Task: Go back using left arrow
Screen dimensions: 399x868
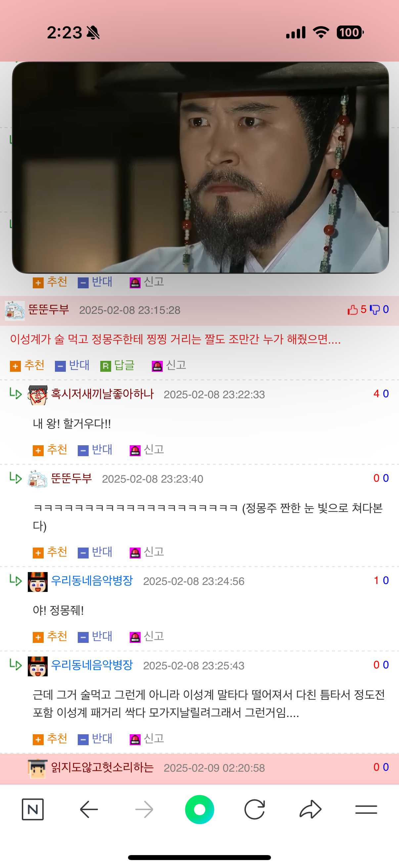Action: pyautogui.click(x=89, y=809)
